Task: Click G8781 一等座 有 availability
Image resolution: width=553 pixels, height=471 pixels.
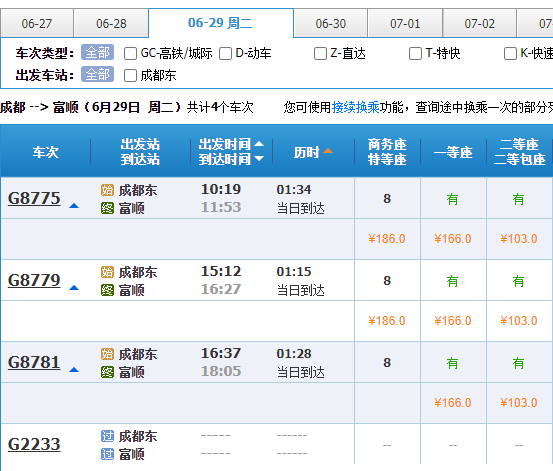Action: click(452, 363)
